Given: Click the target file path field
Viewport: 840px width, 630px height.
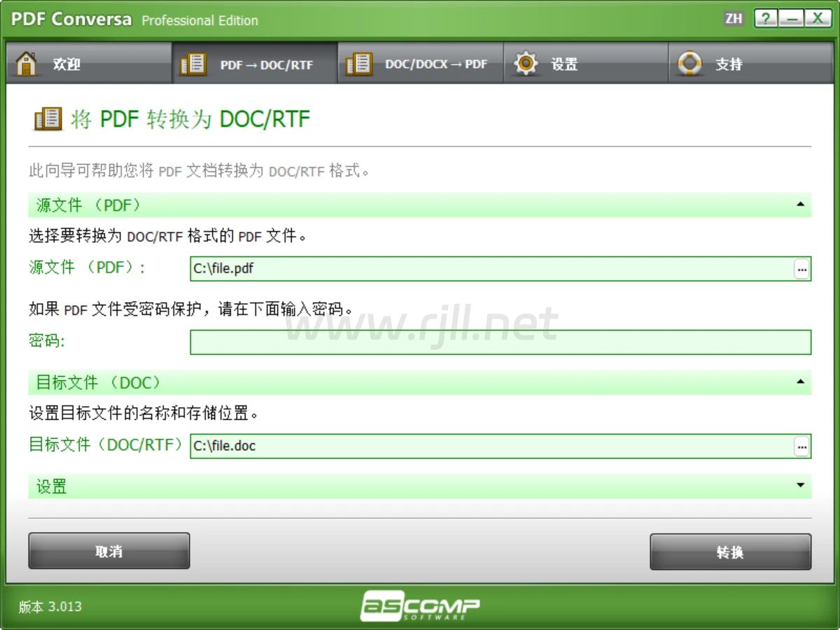Looking at the screenshot, I should (x=490, y=446).
